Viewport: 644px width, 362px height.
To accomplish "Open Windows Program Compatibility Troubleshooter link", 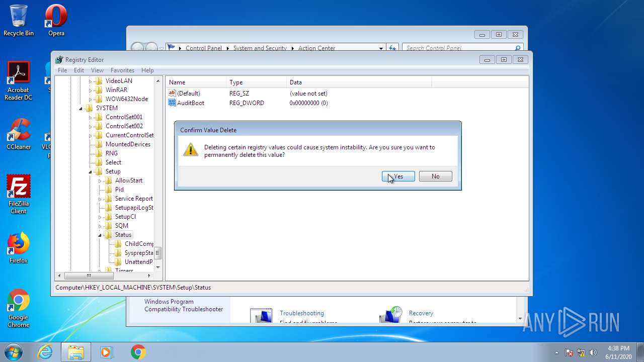I will click(184, 306).
